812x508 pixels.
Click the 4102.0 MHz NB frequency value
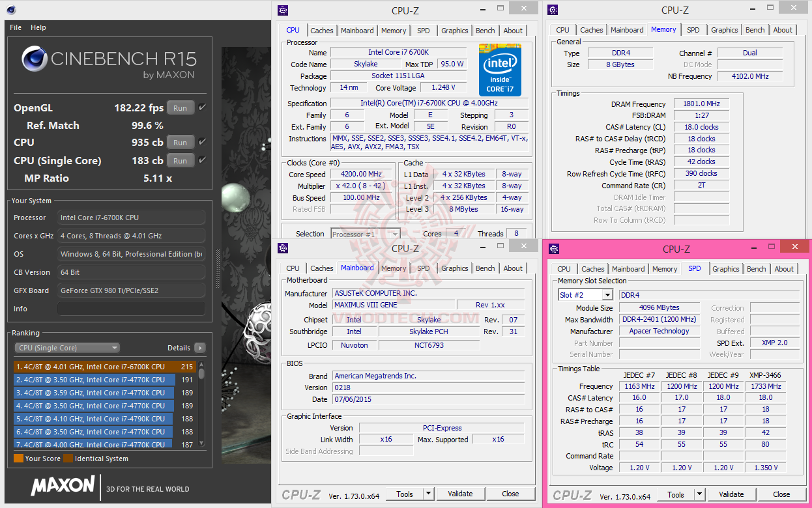tap(751, 76)
